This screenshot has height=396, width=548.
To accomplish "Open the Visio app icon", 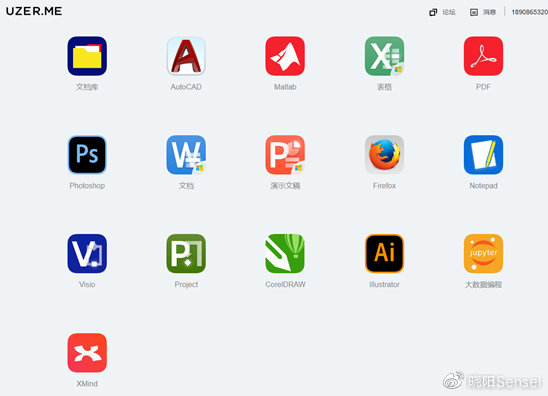I will click(87, 254).
